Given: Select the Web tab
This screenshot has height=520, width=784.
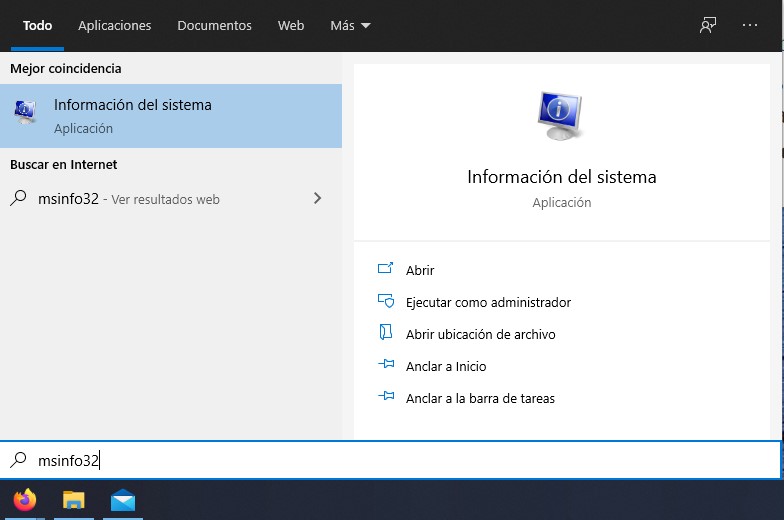Looking at the screenshot, I should tap(291, 25).
